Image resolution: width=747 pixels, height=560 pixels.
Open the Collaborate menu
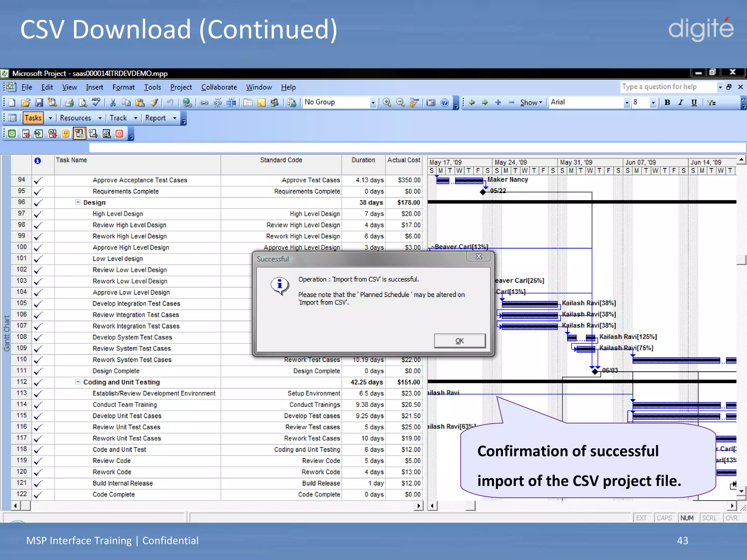click(x=219, y=87)
